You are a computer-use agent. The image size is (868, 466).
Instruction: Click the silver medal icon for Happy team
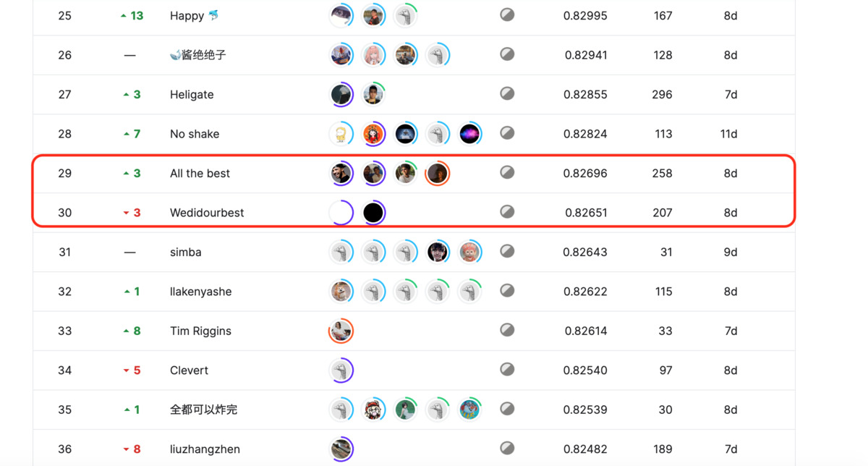[507, 14]
